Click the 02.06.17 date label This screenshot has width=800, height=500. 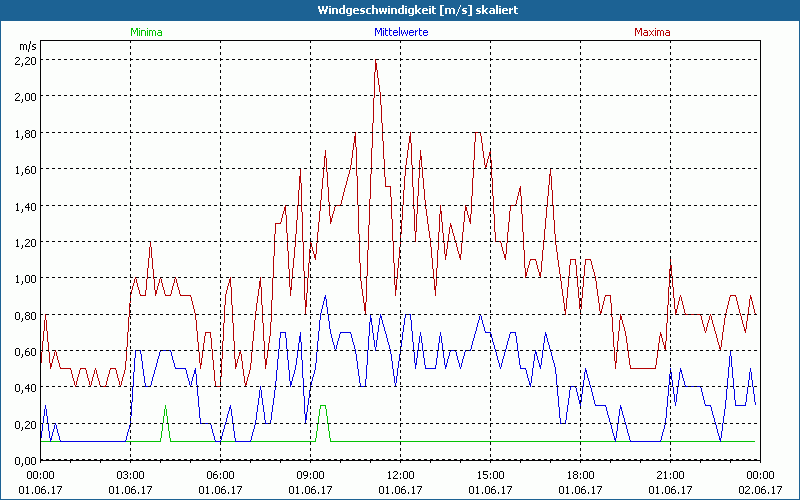(760, 490)
